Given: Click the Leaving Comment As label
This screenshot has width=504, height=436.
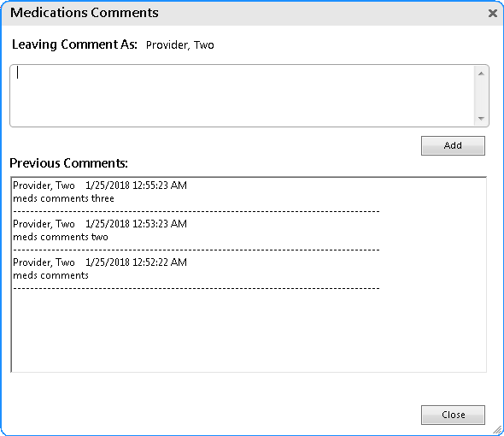Looking at the screenshot, I should click(74, 44).
